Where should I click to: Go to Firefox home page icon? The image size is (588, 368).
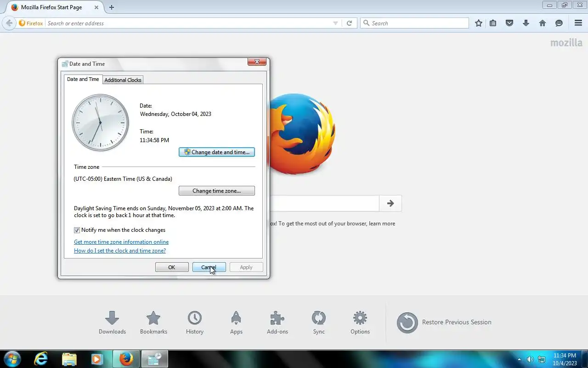[x=543, y=23]
